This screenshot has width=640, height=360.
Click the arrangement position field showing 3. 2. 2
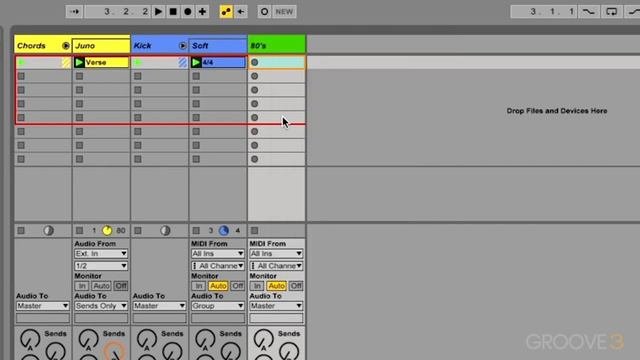coord(118,11)
